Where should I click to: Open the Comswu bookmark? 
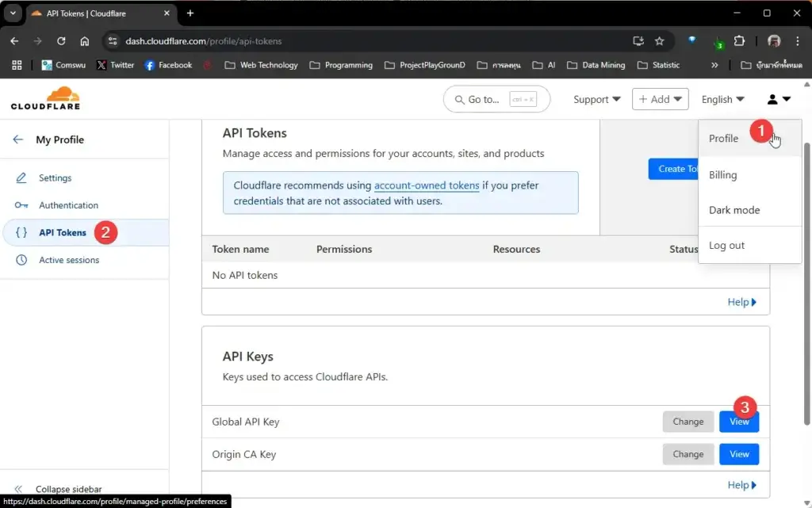[x=63, y=65]
